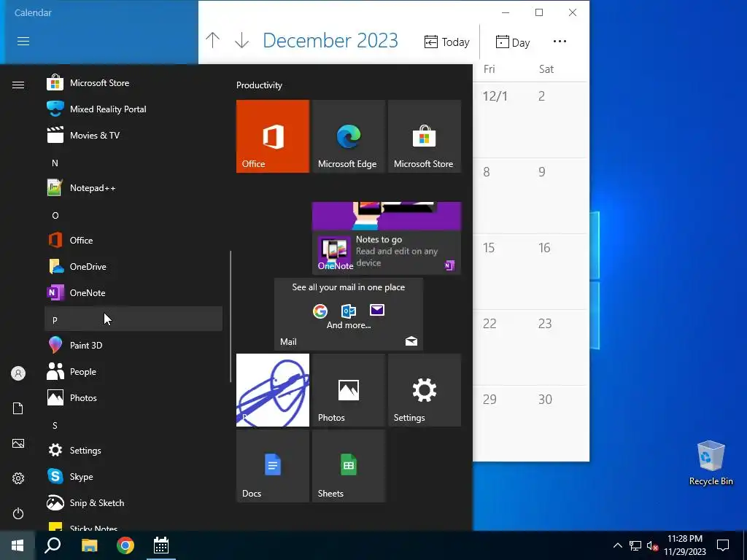Open Snip & Sketch
Image resolution: width=747 pixels, height=560 pixels.
[133, 503]
